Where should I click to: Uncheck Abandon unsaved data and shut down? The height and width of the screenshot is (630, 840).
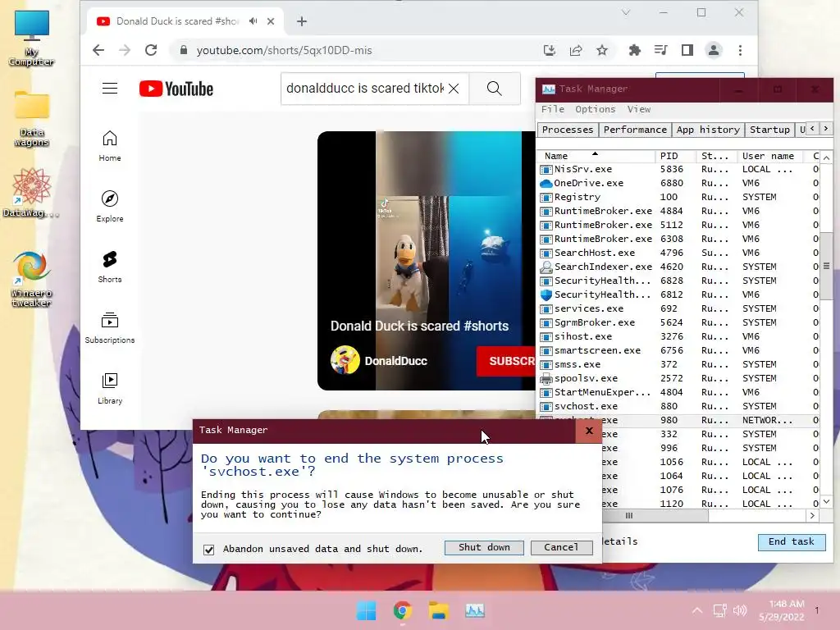209,550
